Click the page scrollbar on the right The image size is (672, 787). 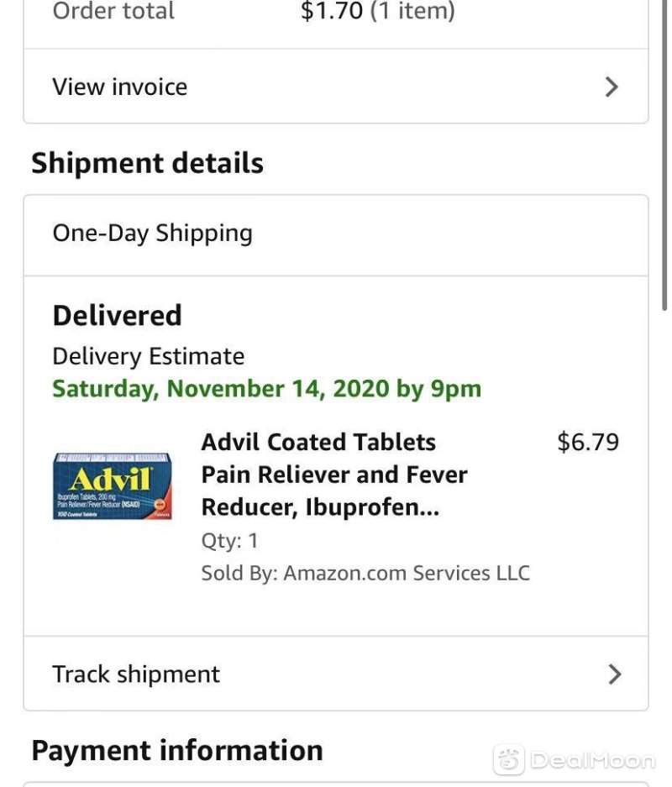coord(664,155)
